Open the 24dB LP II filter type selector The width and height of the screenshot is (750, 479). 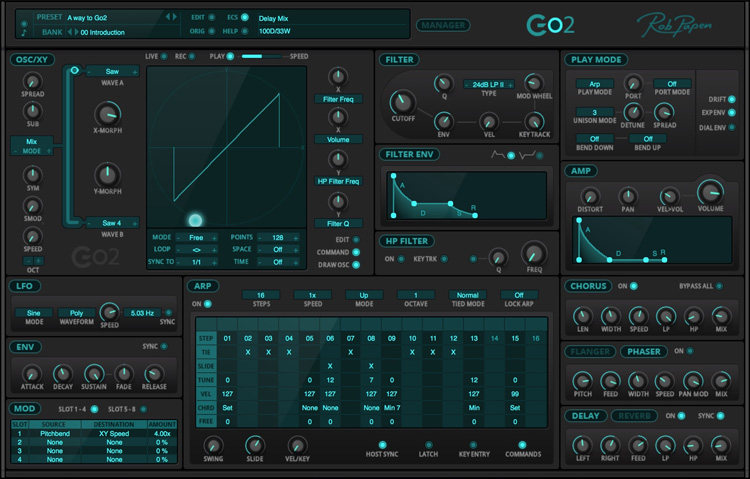click(488, 85)
